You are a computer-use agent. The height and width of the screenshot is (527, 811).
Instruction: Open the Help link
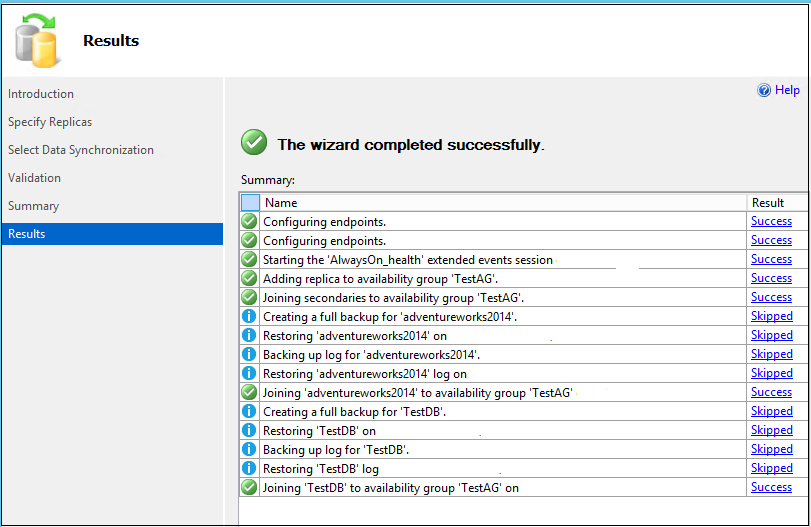click(787, 90)
